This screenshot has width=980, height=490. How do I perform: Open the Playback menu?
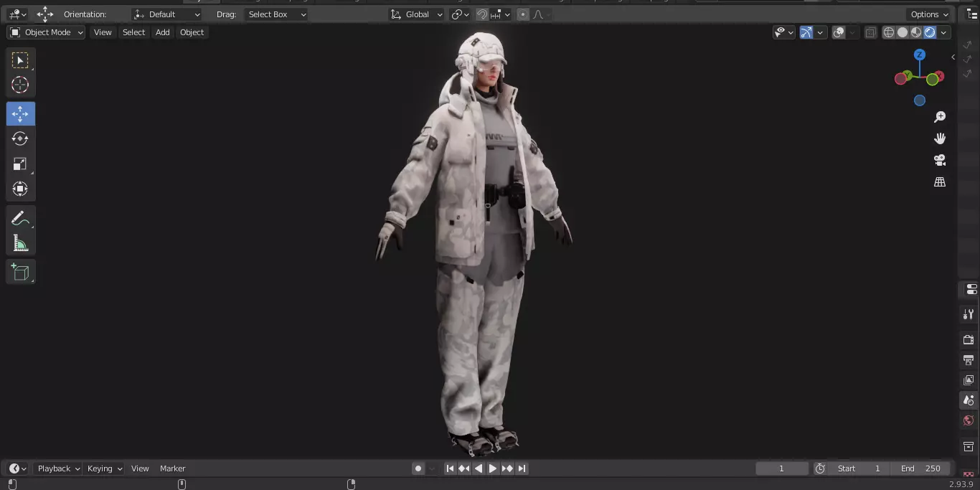coord(59,468)
